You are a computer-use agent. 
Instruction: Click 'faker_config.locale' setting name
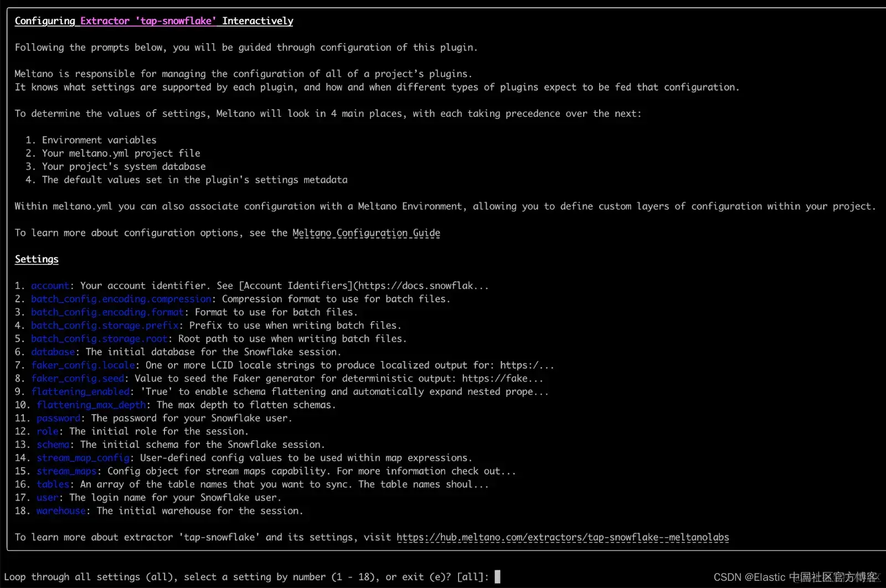pyautogui.click(x=83, y=365)
